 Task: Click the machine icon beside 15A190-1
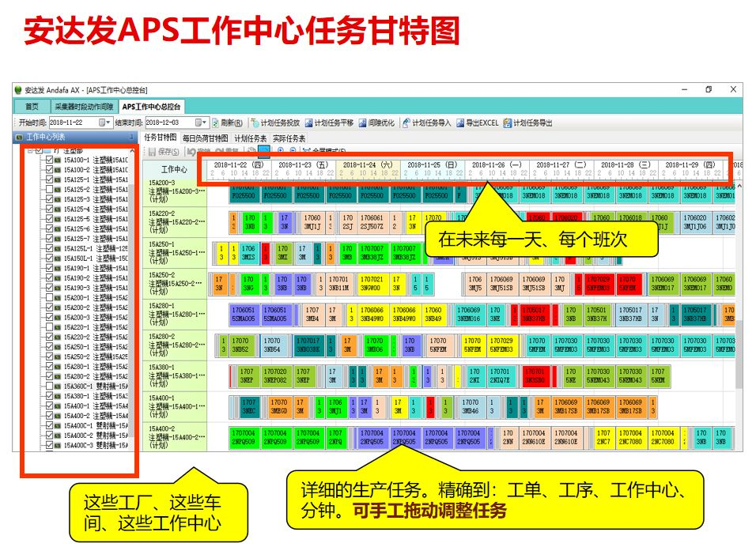click(58, 268)
